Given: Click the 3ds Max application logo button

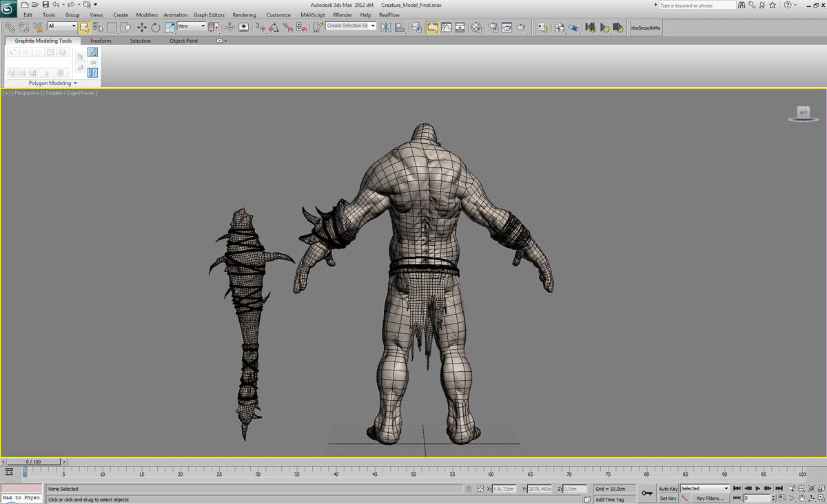Looking at the screenshot, I should [8, 8].
